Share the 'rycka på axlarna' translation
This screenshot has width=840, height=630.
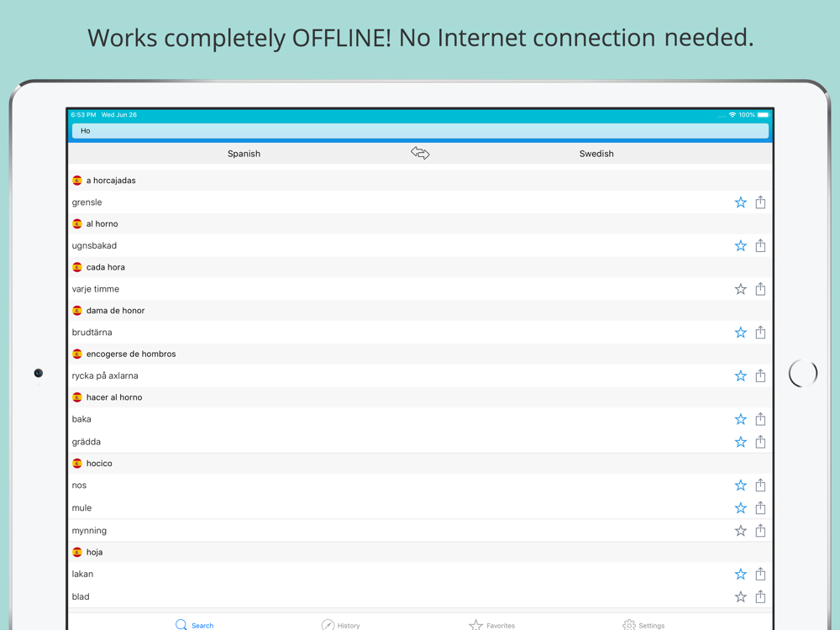(x=760, y=375)
